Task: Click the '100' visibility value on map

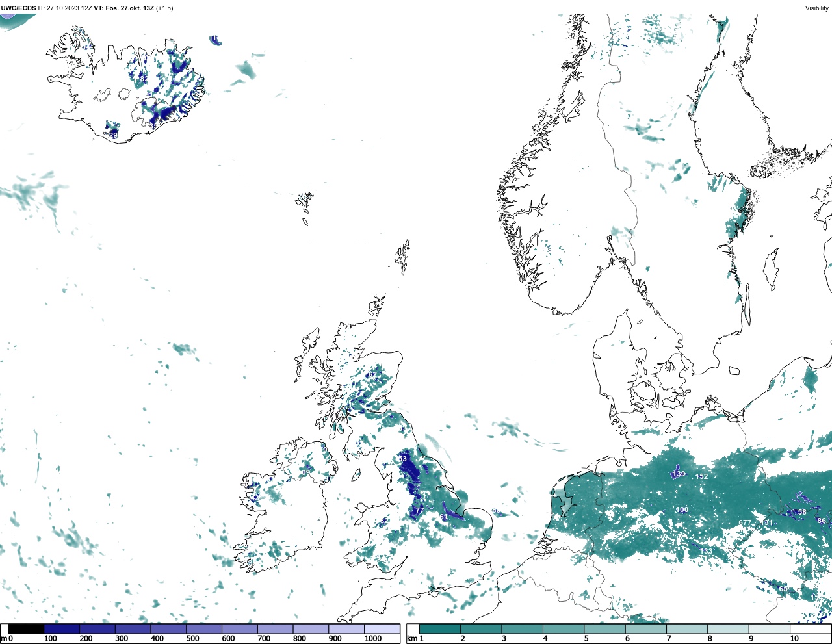Action: pos(682,510)
